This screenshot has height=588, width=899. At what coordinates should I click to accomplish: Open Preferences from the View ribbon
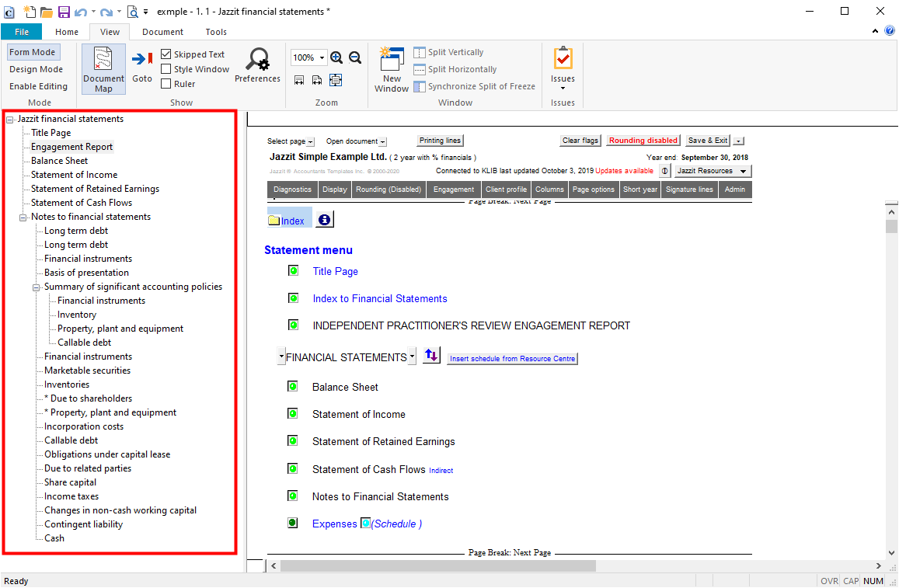(x=257, y=65)
